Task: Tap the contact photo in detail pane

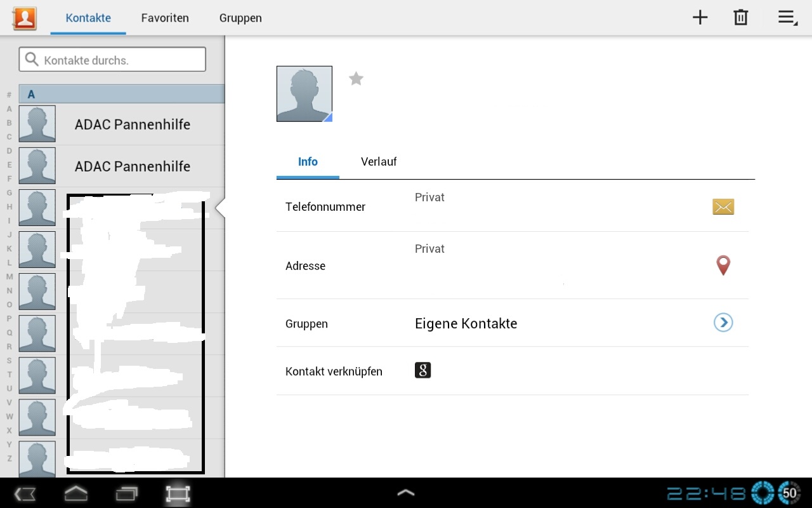Action: pyautogui.click(x=304, y=94)
